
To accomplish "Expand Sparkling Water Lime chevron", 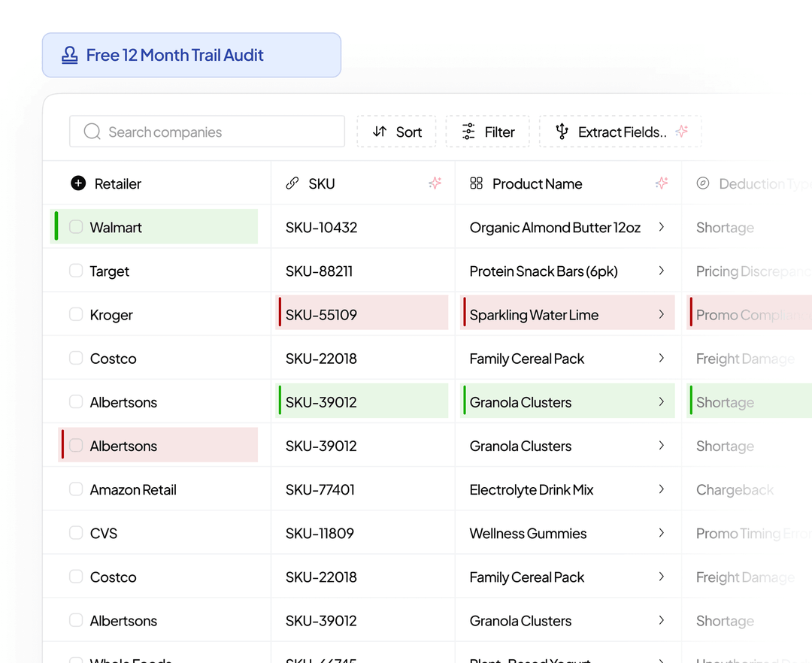I will [x=662, y=314].
